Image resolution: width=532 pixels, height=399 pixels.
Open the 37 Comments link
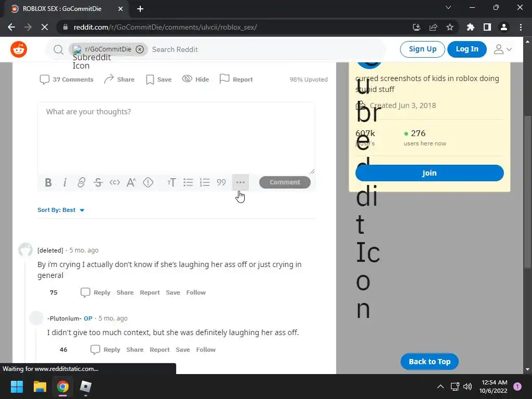(x=66, y=79)
